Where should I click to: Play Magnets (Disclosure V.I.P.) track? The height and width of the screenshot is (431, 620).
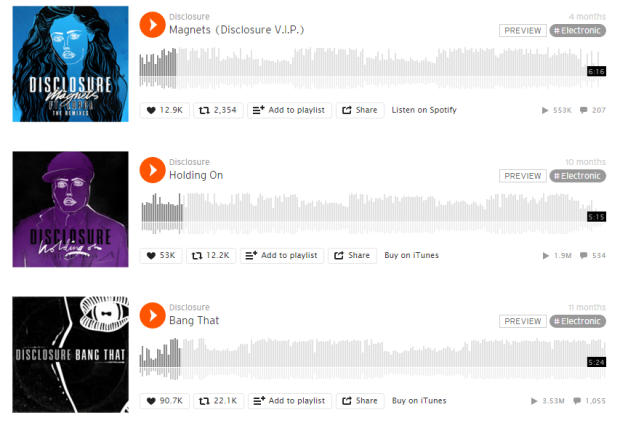coord(152,25)
